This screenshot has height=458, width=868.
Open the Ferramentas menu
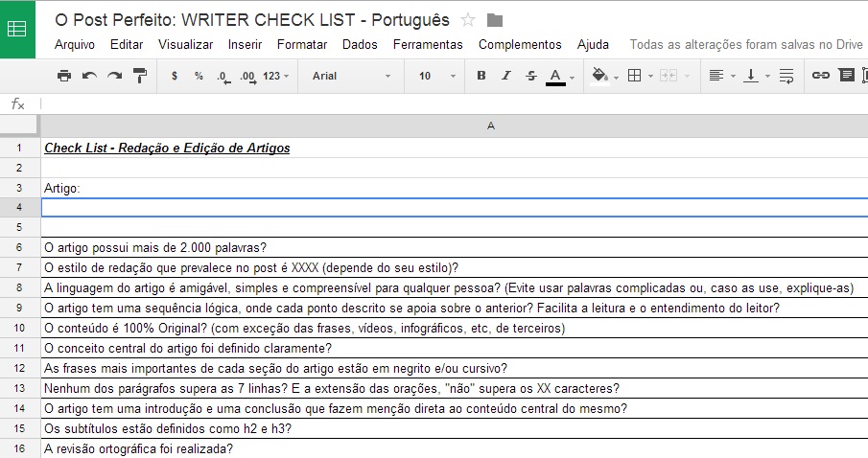[428, 45]
